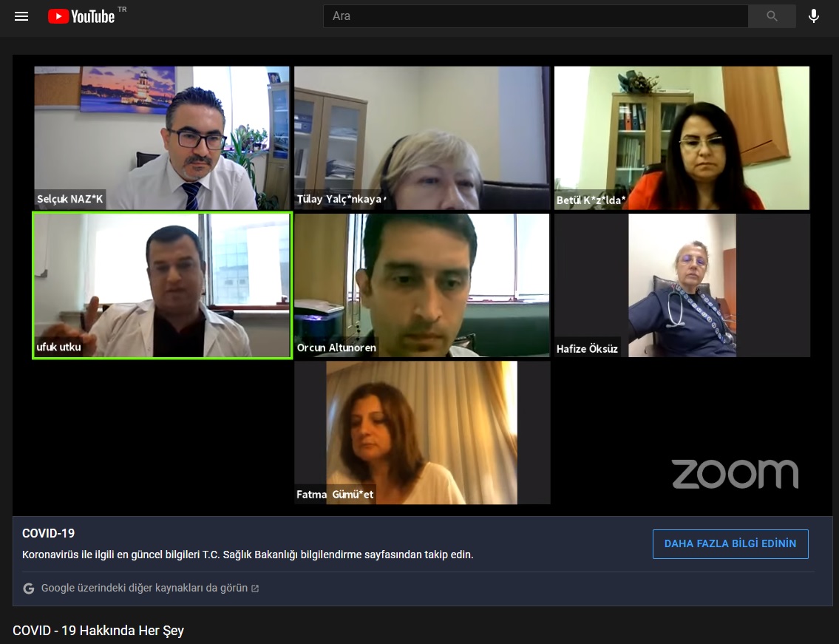Click Selçuk NAZ*K's video tile
Image resolution: width=839 pixels, height=644 pixels.
pos(162,138)
